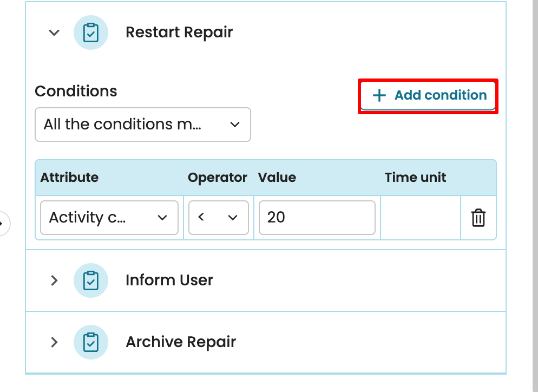Click the Time unit column header

[415, 178]
